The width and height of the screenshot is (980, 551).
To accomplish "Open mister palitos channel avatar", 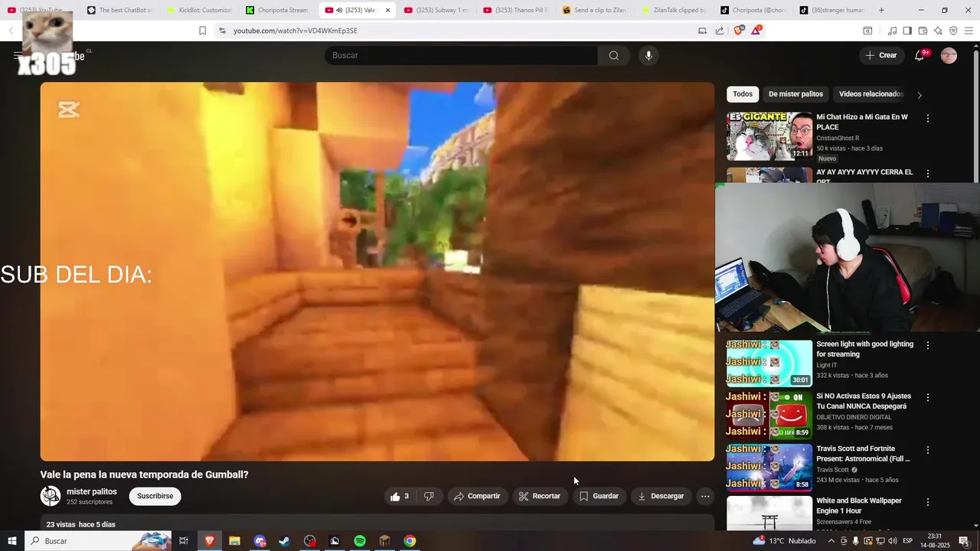I will (x=51, y=496).
